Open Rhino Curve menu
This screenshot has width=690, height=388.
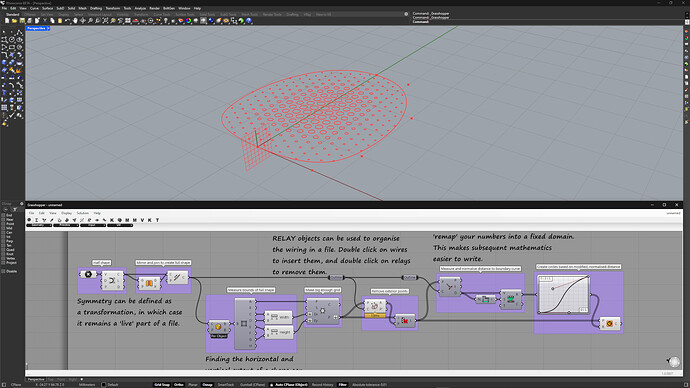34,8
